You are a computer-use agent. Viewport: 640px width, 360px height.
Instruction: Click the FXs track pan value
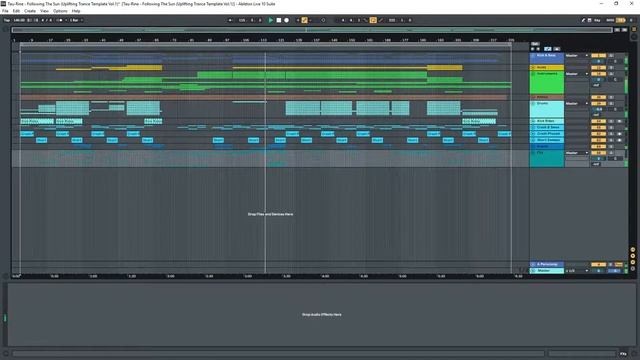coord(615,158)
